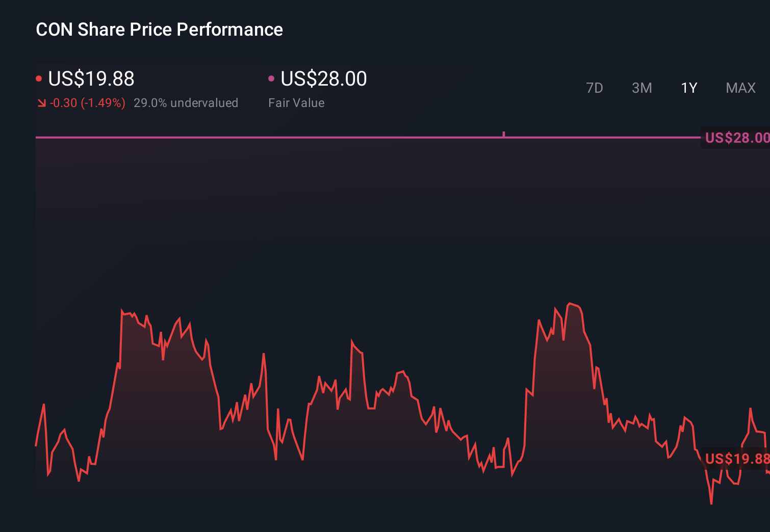The width and height of the screenshot is (770, 532).
Task: Click the 29.0% undervalued label
Action: point(186,102)
